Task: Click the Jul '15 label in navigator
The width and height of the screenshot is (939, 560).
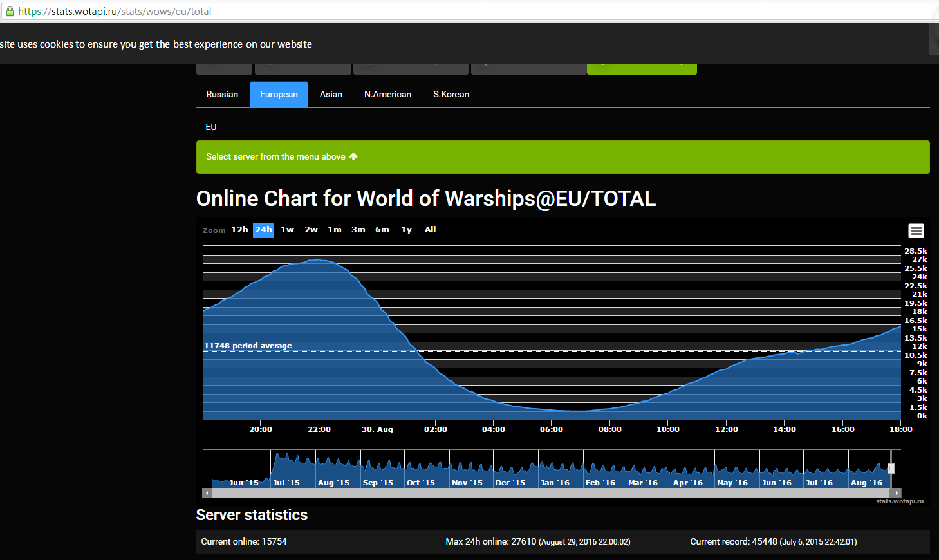Action: coord(286,483)
